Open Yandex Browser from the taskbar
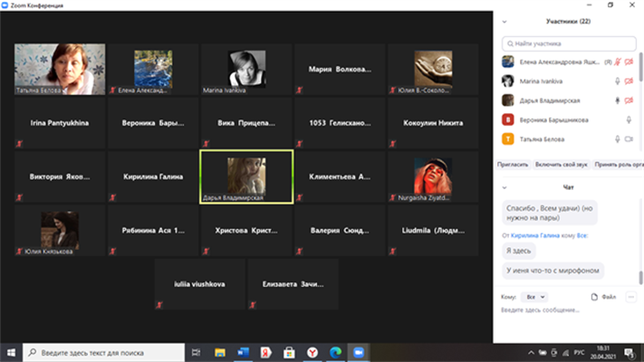Viewport: 644px width, 362px height. (x=312, y=353)
